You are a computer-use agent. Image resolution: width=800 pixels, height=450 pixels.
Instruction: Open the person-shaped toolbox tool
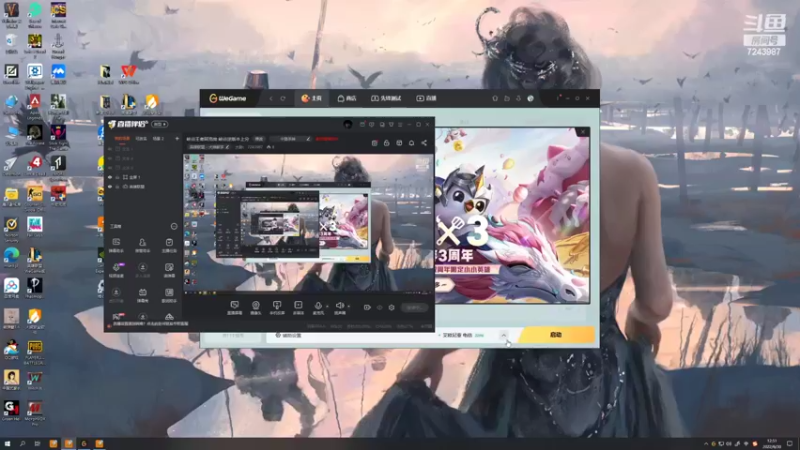coord(142,244)
